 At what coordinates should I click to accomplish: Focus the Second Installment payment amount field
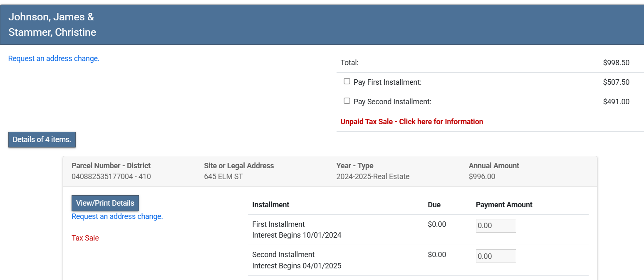pos(495,256)
